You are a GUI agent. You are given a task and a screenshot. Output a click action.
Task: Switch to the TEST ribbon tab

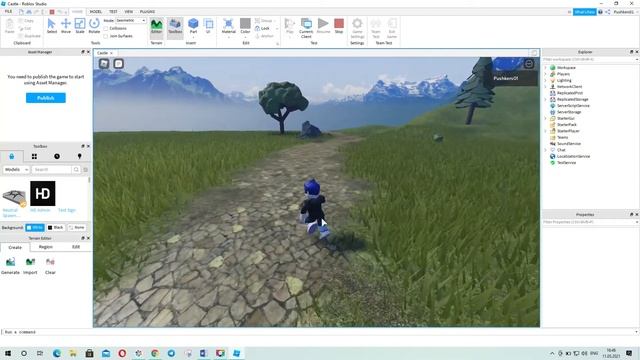[113, 11]
